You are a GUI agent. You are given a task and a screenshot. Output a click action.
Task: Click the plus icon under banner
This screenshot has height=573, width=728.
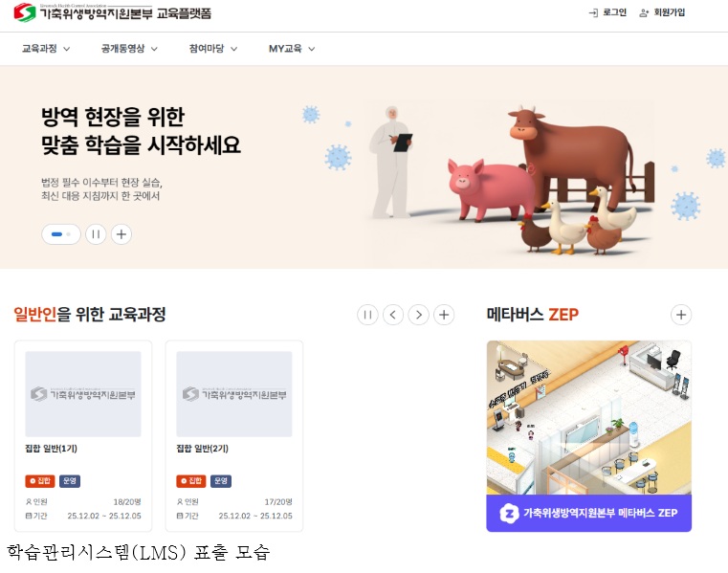coord(121,234)
